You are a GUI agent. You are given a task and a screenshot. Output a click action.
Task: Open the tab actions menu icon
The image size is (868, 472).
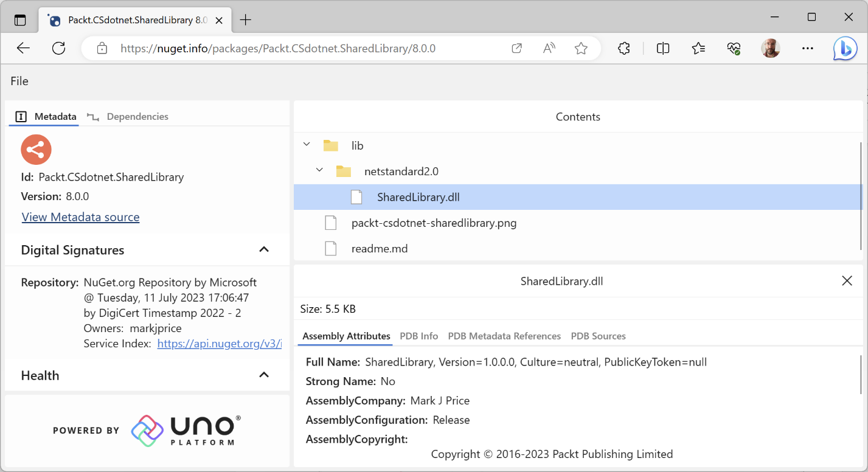pos(20,20)
